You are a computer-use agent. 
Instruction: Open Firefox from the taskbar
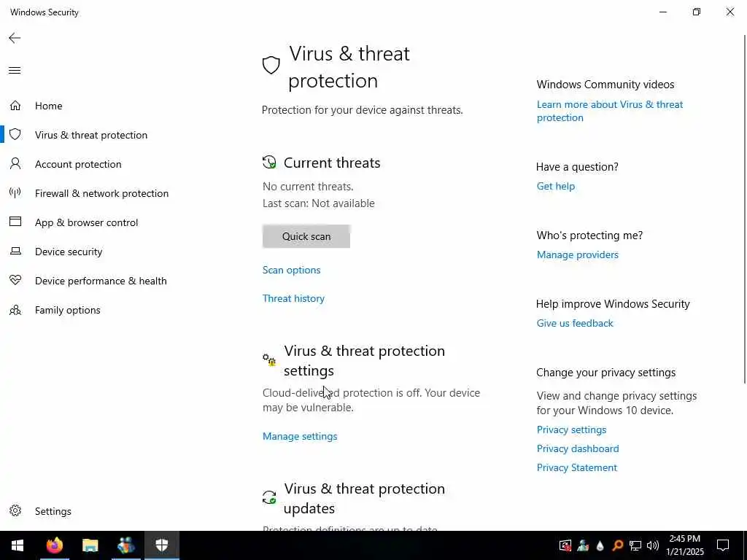(x=55, y=545)
